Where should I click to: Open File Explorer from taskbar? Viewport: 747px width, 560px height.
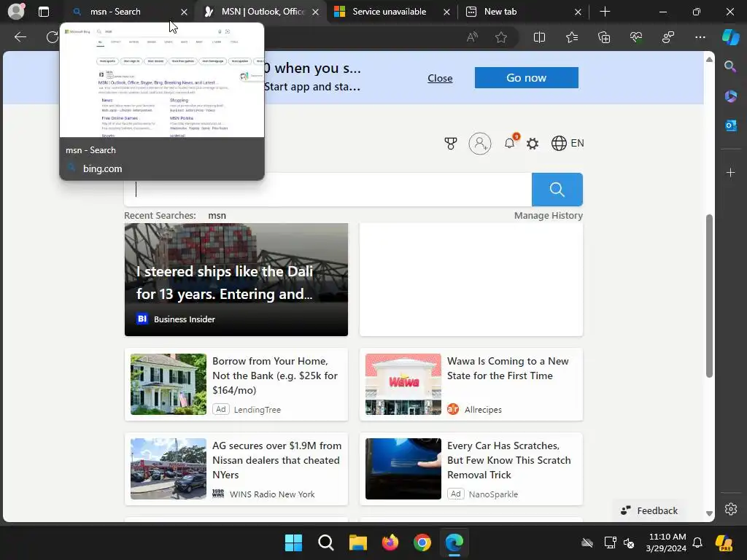pos(357,542)
